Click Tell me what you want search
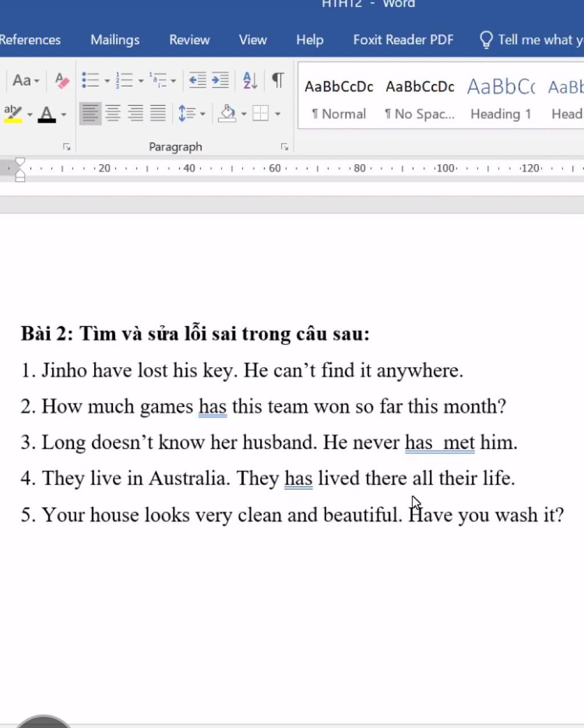 click(x=531, y=40)
